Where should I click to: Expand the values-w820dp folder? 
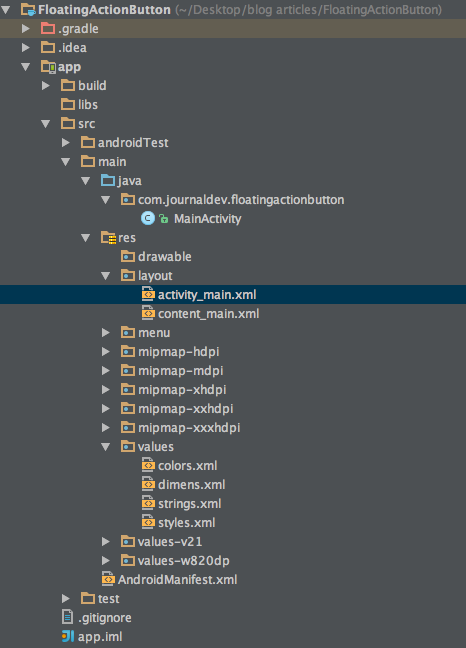106,561
